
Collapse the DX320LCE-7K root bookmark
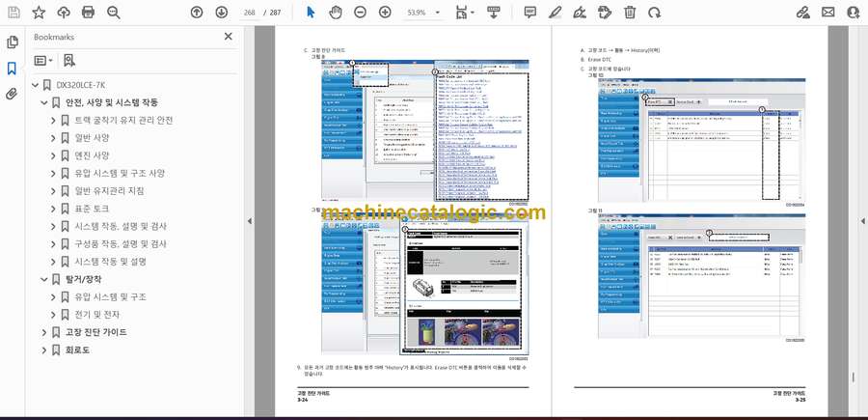click(x=36, y=85)
